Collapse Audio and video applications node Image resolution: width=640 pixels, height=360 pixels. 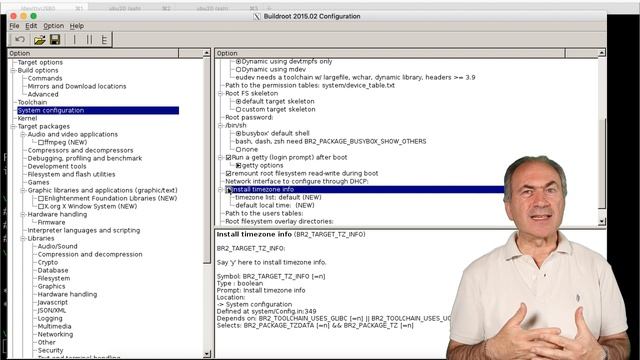[x=23, y=134]
